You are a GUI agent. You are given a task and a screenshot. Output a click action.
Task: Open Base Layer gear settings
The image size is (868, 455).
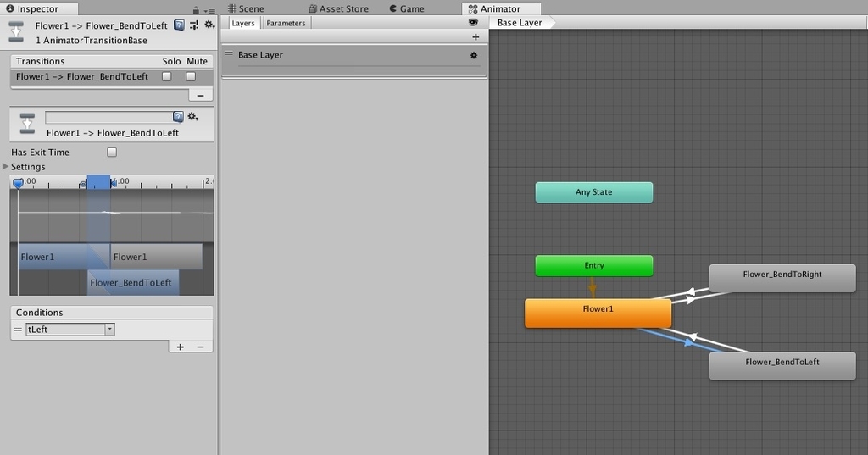coord(473,55)
